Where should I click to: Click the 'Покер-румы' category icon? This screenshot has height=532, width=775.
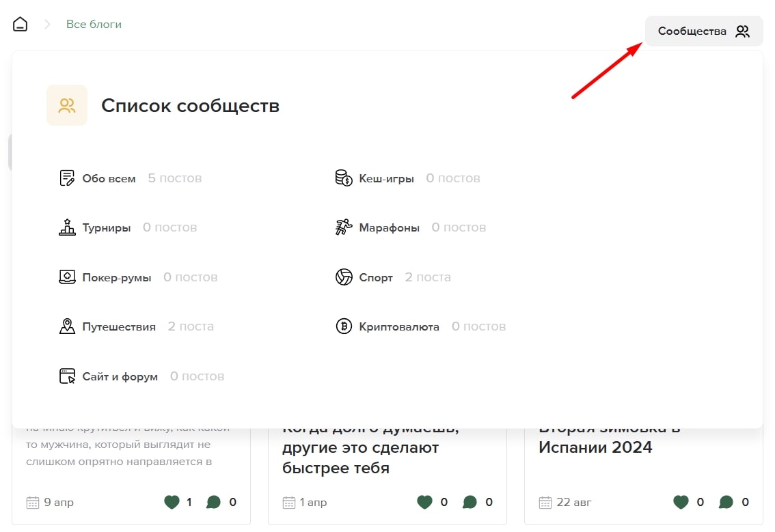(66, 276)
